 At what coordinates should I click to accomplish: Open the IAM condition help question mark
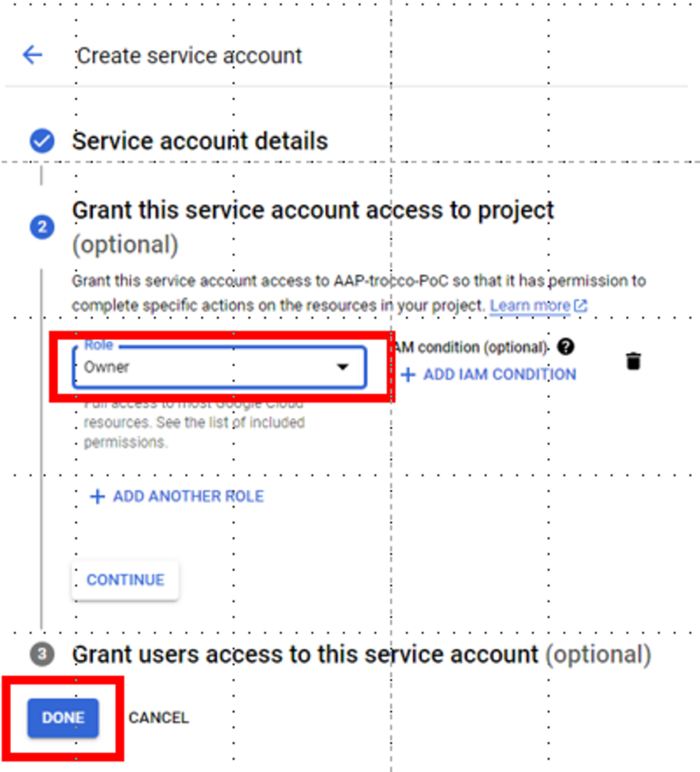565,346
